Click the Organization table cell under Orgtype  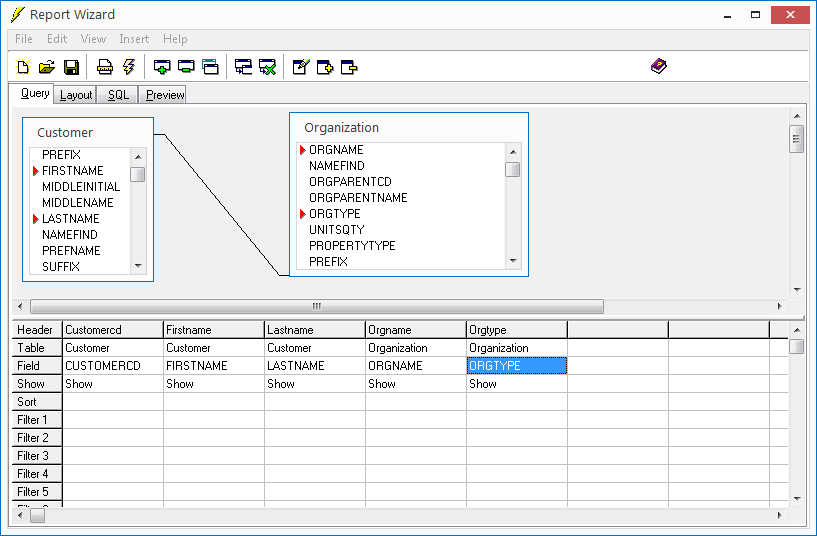tap(517, 348)
